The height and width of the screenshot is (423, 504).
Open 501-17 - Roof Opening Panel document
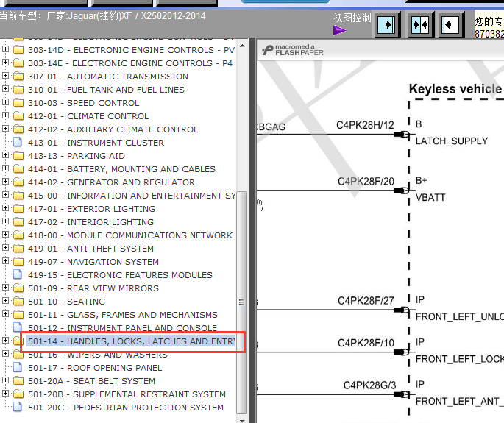click(95, 368)
